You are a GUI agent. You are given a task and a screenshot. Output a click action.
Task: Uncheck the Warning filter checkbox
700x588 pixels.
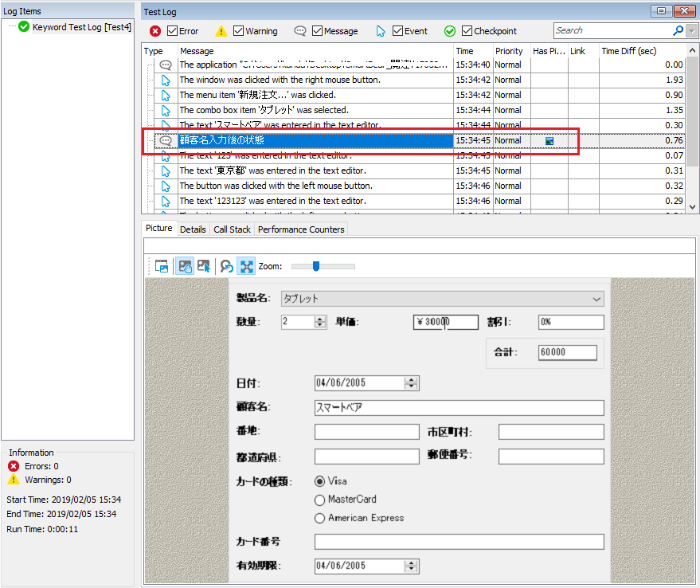click(x=238, y=31)
